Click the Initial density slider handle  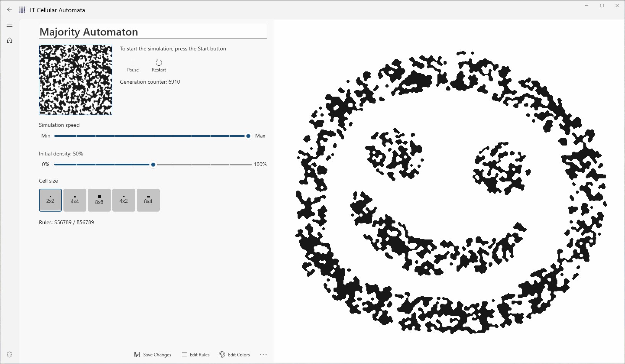(x=153, y=165)
